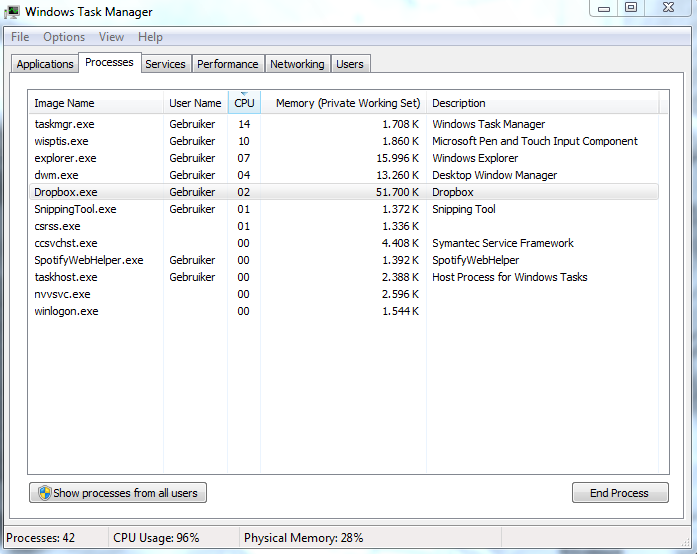Sort by CPU column header
Viewport: 697px width, 554px height.
[x=244, y=103]
